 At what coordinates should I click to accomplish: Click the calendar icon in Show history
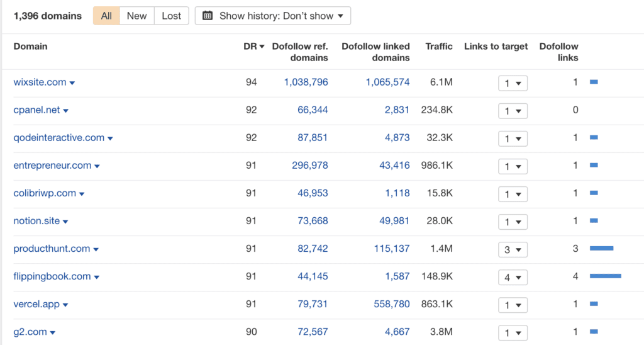208,16
